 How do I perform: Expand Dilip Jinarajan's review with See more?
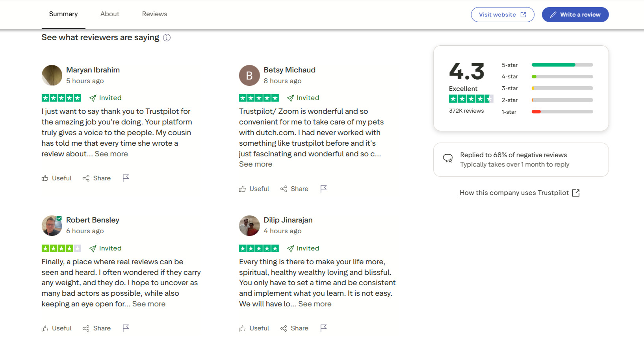(x=315, y=304)
